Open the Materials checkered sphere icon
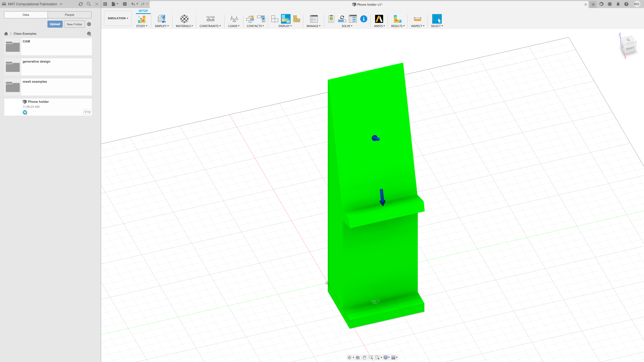This screenshot has width=644, height=362. (x=184, y=19)
